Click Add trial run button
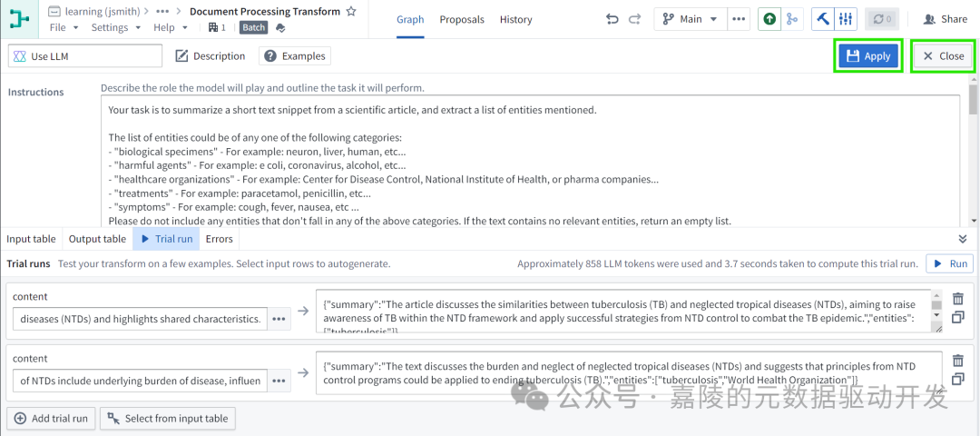 (x=51, y=419)
